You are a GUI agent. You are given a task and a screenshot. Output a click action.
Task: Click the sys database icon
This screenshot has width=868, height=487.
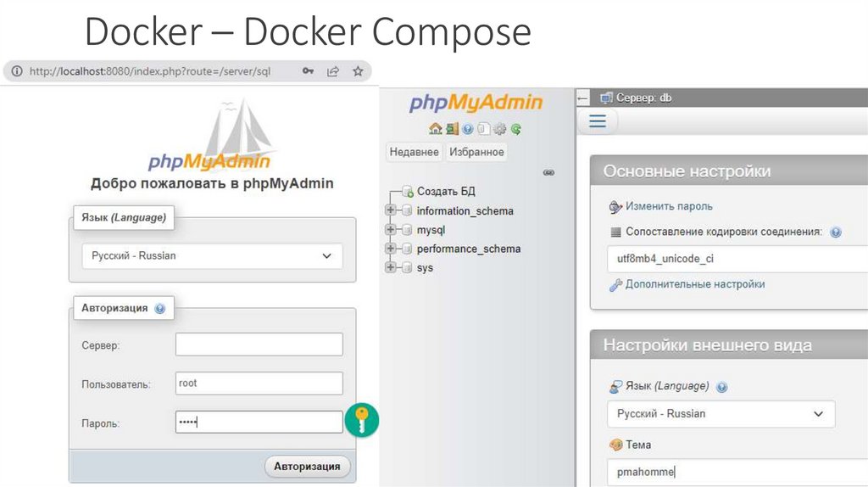point(407,267)
